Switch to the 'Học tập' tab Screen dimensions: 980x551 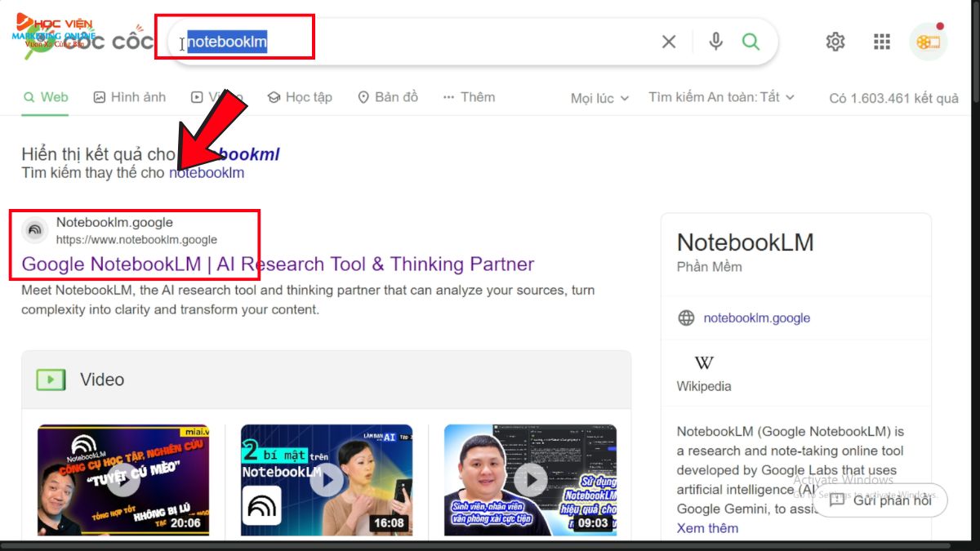[300, 97]
